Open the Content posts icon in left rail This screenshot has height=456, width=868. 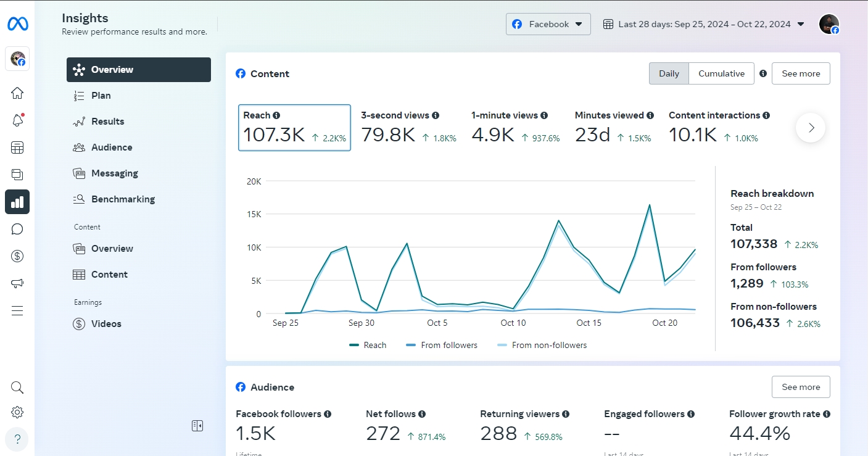tap(17, 175)
